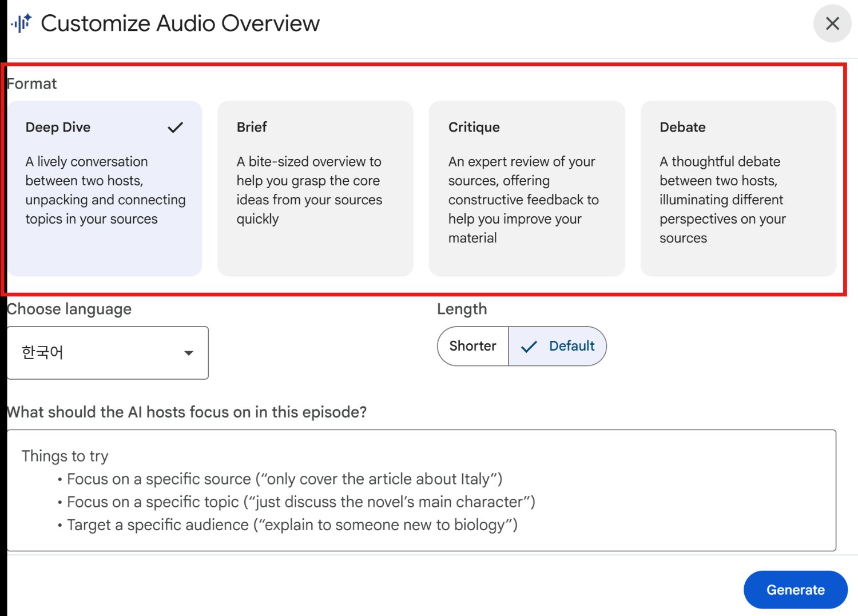
Task: Click the "Choose language" label
Action: pyautogui.click(x=69, y=309)
